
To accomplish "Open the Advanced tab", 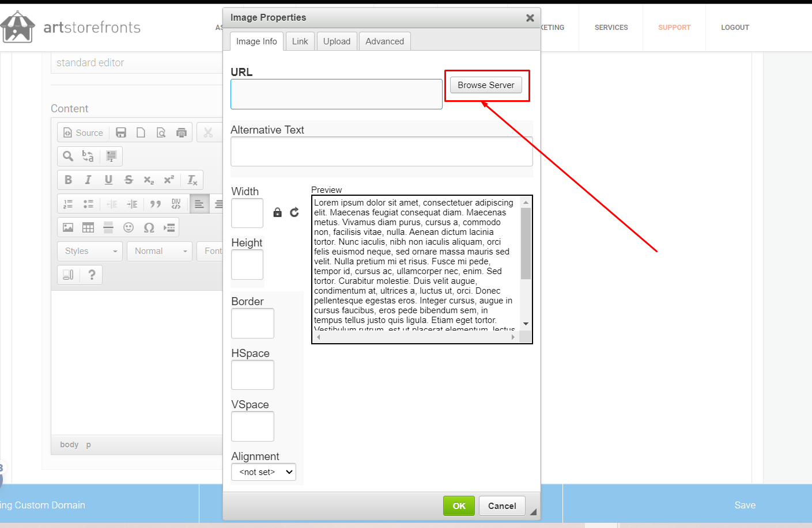I will pyautogui.click(x=384, y=41).
